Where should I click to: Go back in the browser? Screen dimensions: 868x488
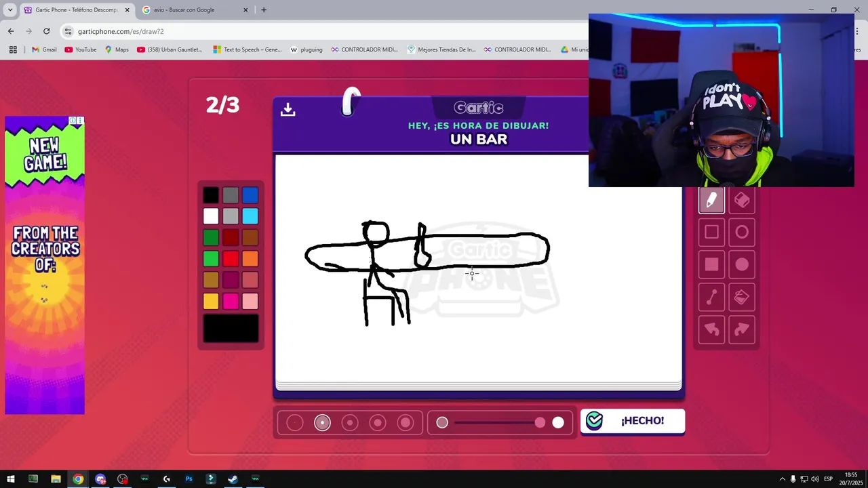[x=11, y=31]
